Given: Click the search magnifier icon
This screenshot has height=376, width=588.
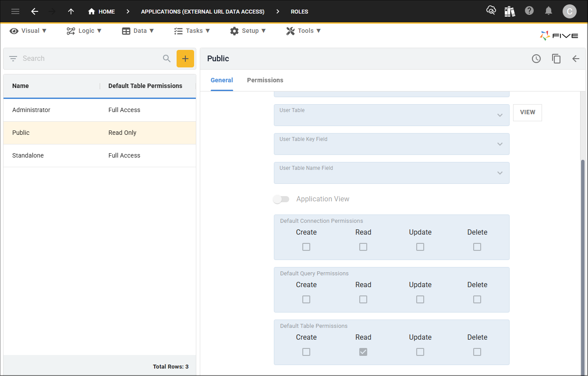Looking at the screenshot, I should tap(167, 59).
